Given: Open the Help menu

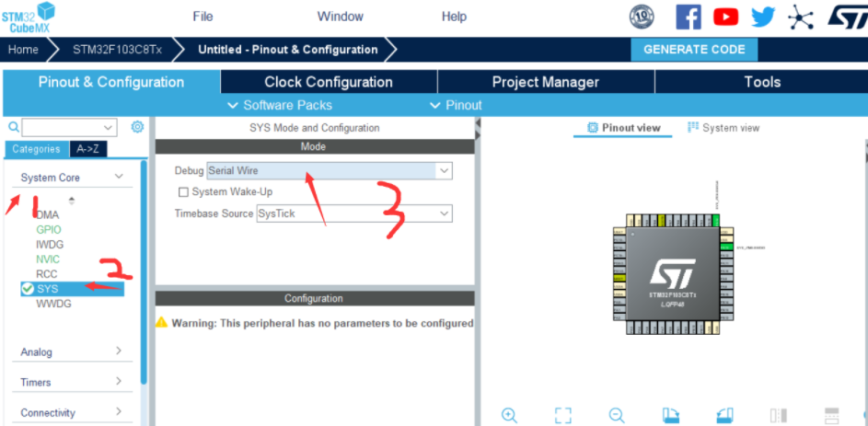Looking at the screenshot, I should 454,17.
